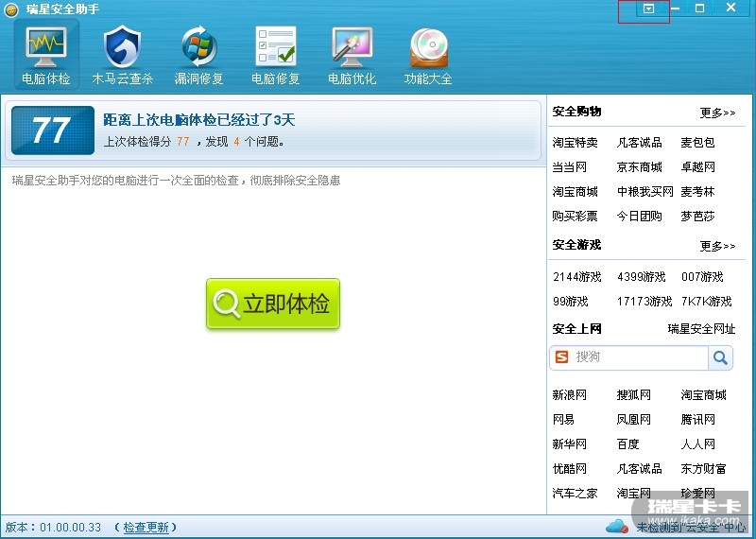Open the 当当网 link

click(570, 167)
